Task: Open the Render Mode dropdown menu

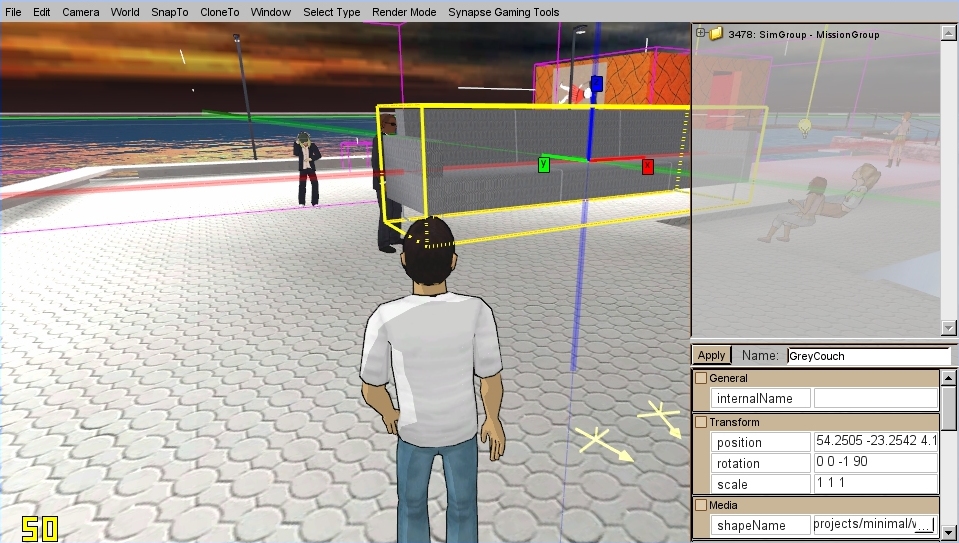Action: (404, 12)
